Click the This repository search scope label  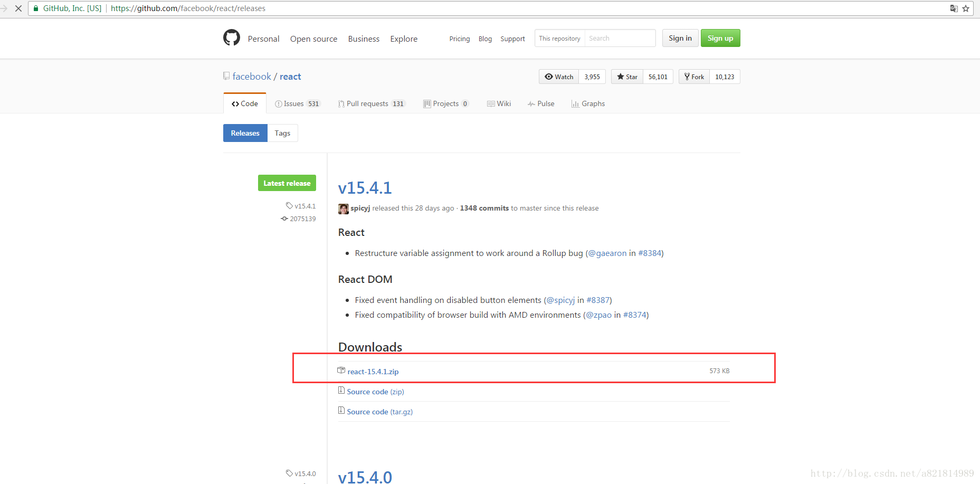tap(559, 38)
